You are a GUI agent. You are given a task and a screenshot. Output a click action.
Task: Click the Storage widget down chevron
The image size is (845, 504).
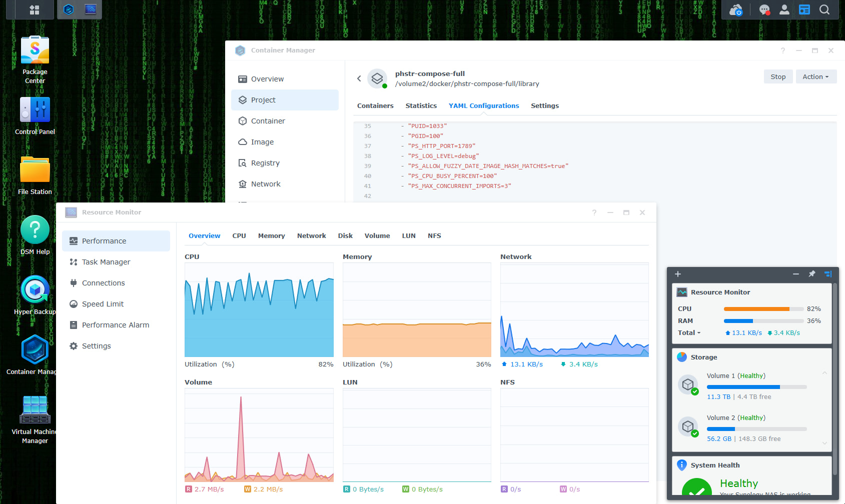pos(824,443)
